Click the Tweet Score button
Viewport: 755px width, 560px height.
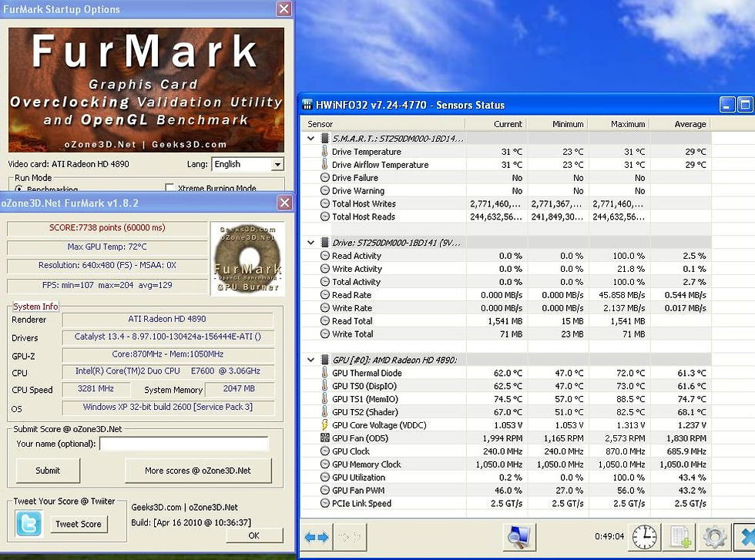pyautogui.click(x=79, y=524)
